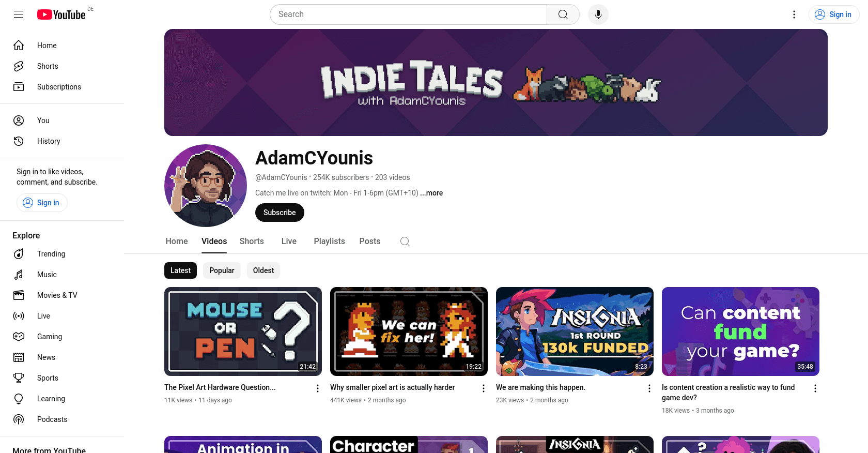Click the search magnifier button

pos(563,14)
